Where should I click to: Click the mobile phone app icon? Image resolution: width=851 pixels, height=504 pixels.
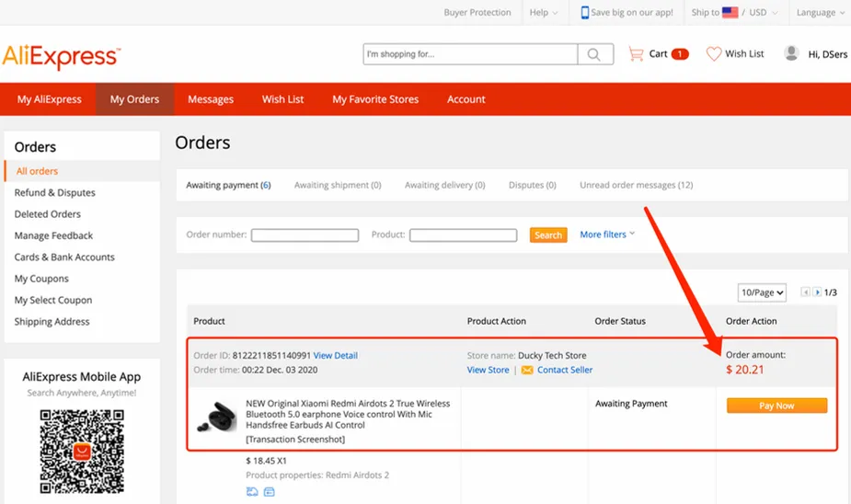coord(584,13)
